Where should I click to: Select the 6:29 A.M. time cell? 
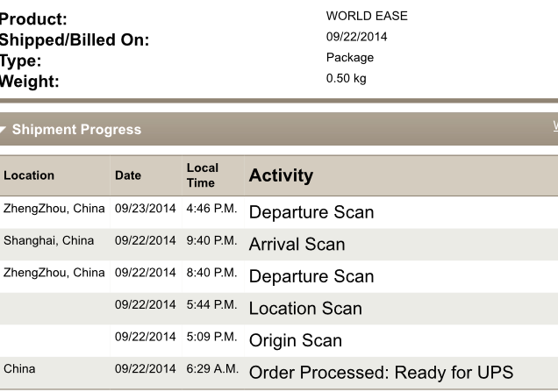(x=212, y=369)
